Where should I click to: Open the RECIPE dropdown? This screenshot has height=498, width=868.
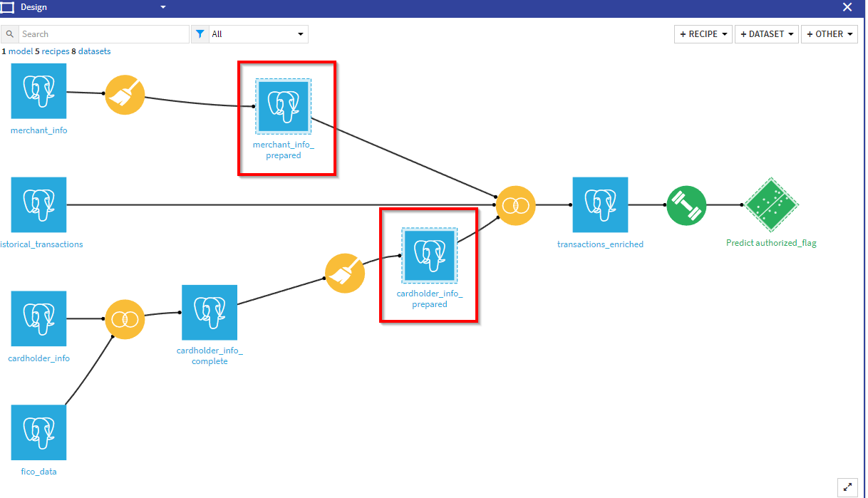coord(703,33)
